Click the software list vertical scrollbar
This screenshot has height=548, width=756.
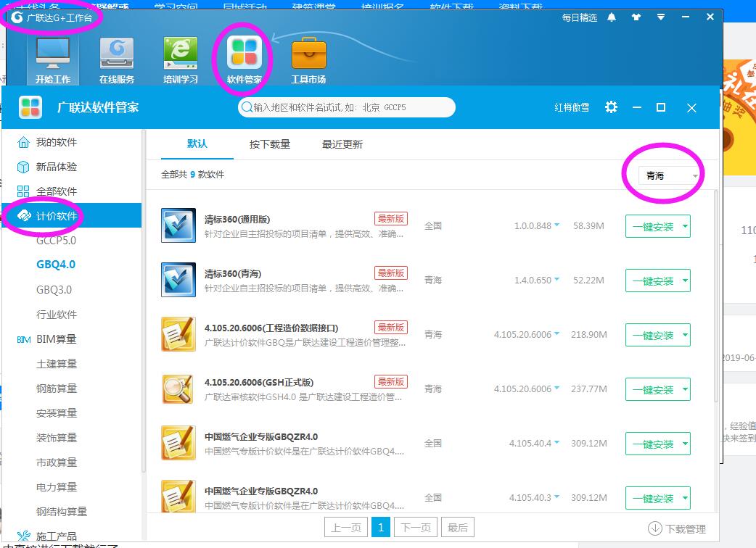point(715,296)
